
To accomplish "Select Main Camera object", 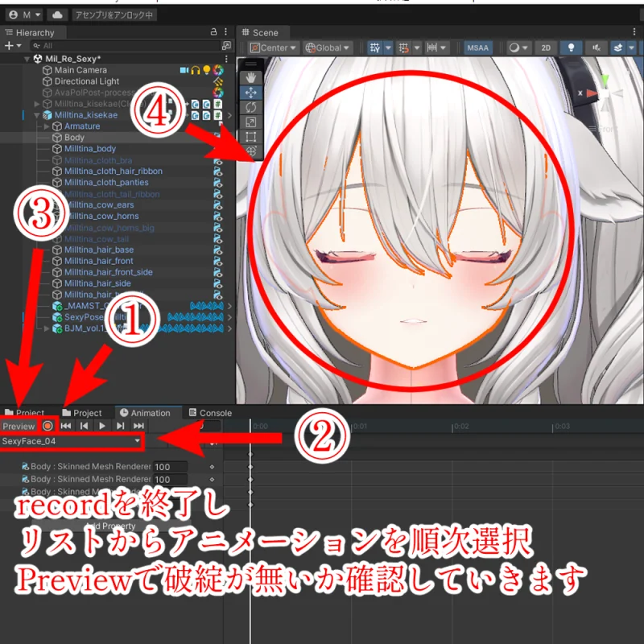I will [x=80, y=70].
